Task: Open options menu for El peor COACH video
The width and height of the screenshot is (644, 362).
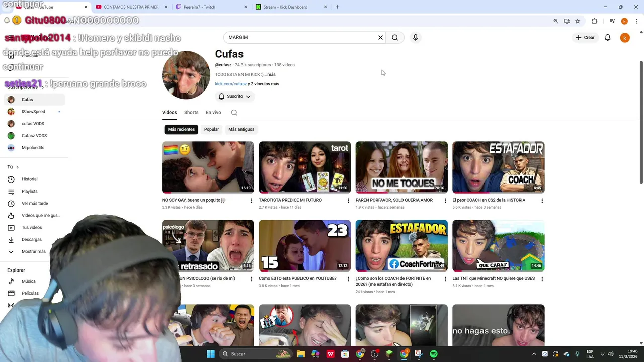Action: coord(542,201)
